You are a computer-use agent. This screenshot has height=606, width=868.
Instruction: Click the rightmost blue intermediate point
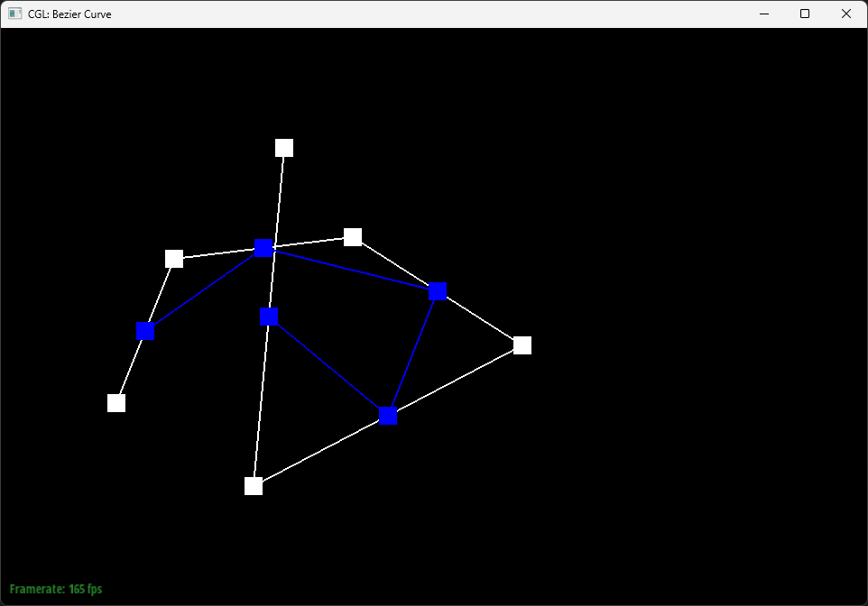click(x=438, y=291)
